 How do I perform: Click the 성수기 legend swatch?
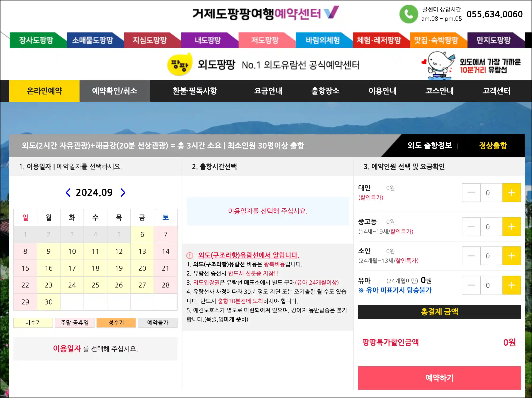tap(116, 323)
